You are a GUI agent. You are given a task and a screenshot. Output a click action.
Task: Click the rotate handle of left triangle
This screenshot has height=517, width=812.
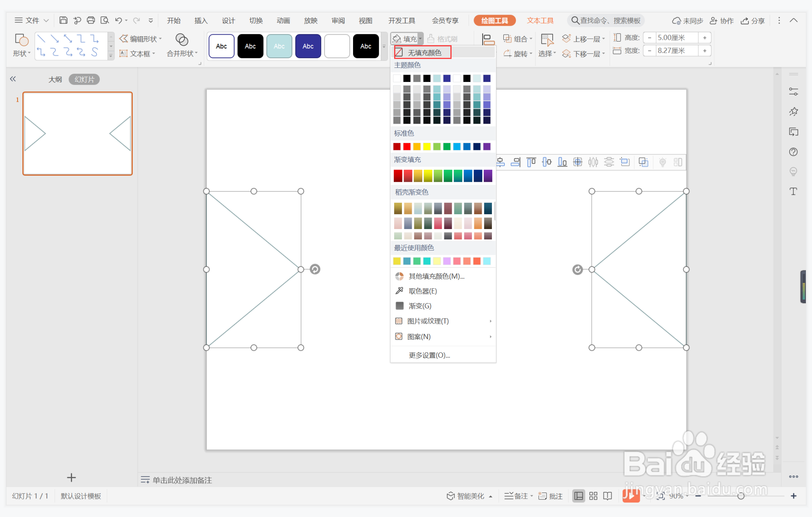pos(315,269)
